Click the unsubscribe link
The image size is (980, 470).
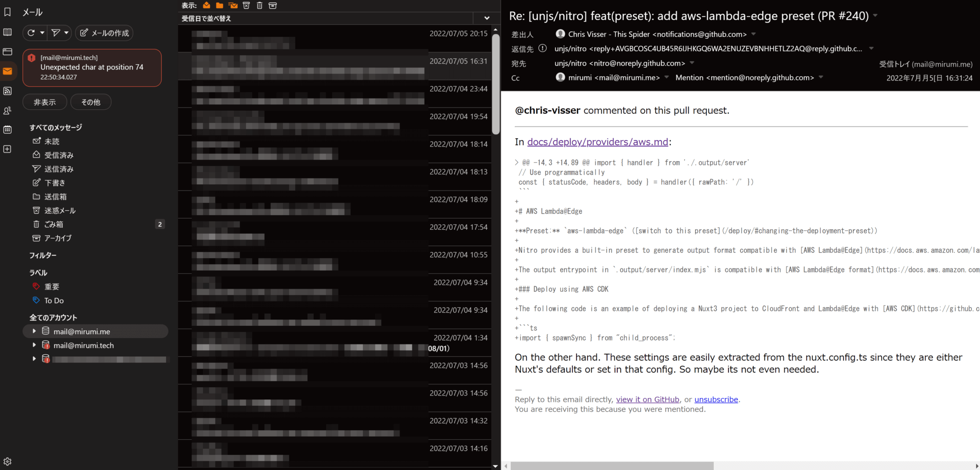click(716, 399)
